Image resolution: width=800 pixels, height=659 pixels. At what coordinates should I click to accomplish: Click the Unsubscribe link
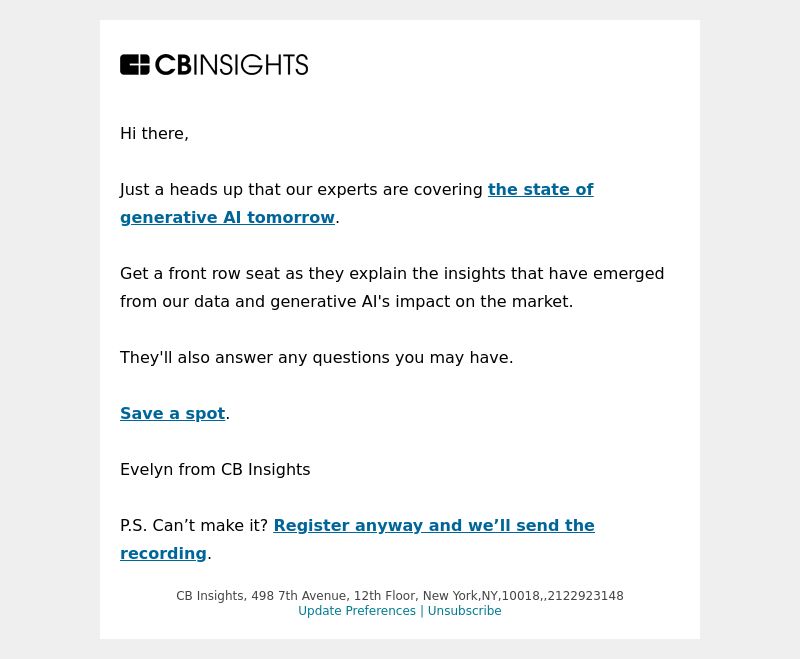[x=464, y=611]
